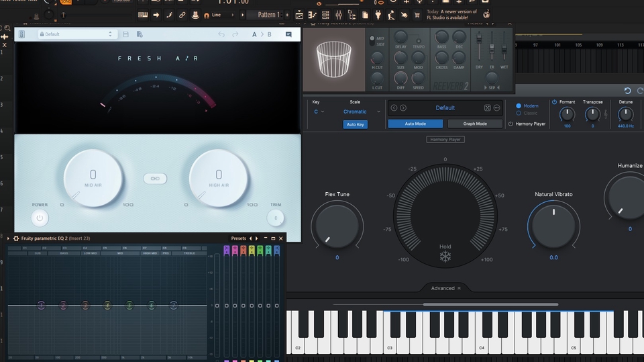Toggle the Fresh Air power button
Screen dimensions: 644x362
tap(40, 218)
